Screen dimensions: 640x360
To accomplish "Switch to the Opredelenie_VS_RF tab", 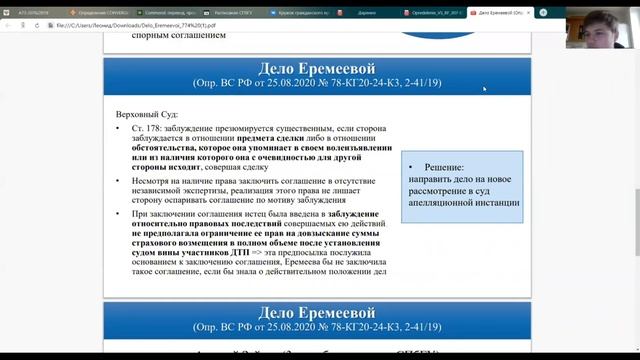I will (433, 13).
